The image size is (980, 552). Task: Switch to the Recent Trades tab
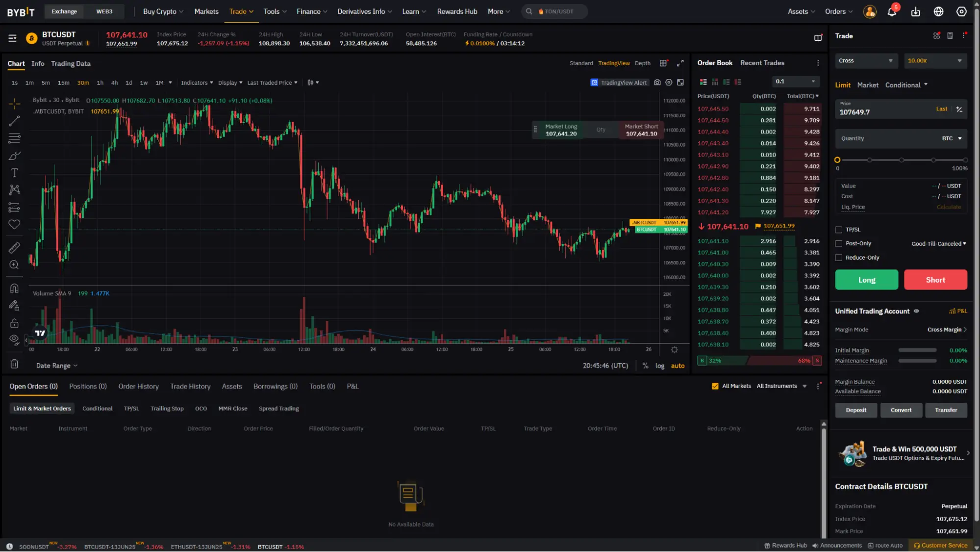pyautogui.click(x=762, y=63)
